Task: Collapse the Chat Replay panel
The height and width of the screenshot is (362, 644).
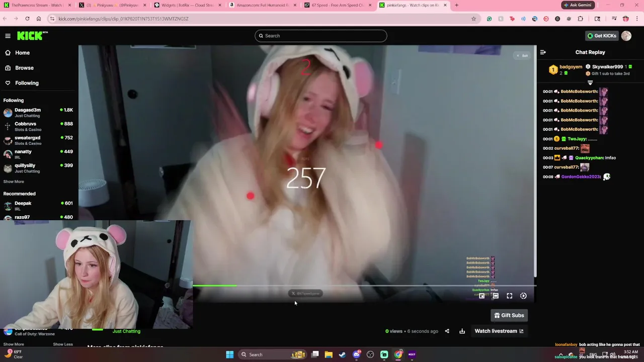Action: [543, 52]
